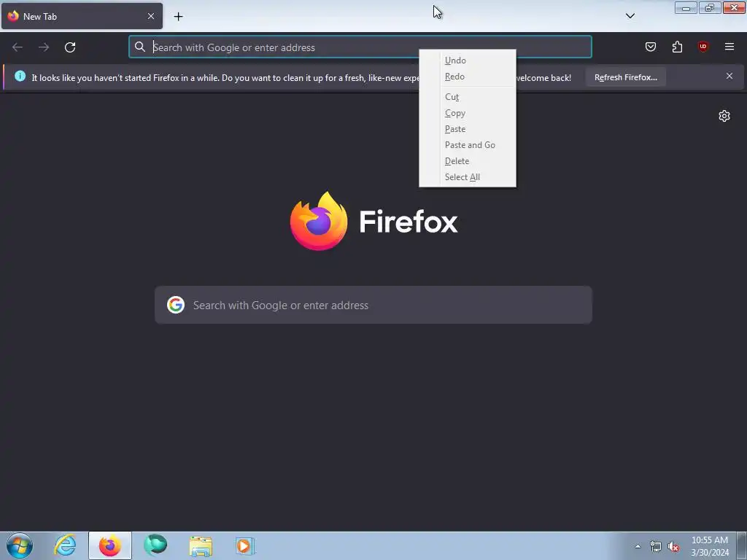
Task: Open the List all tabs chevron
Action: click(630, 16)
